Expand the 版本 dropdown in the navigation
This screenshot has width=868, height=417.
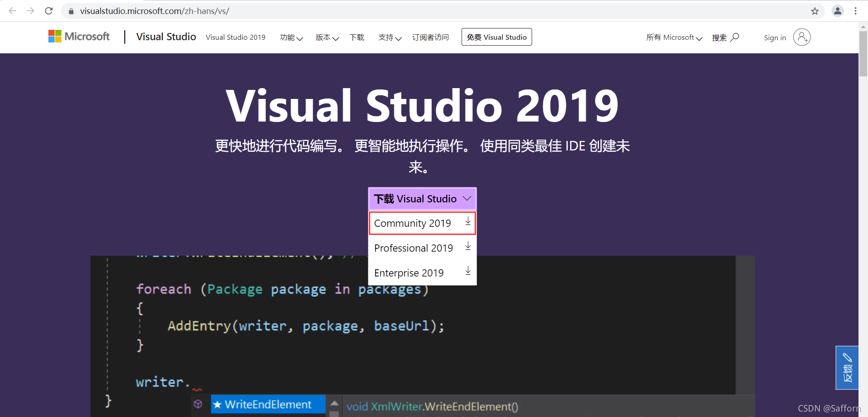(327, 37)
